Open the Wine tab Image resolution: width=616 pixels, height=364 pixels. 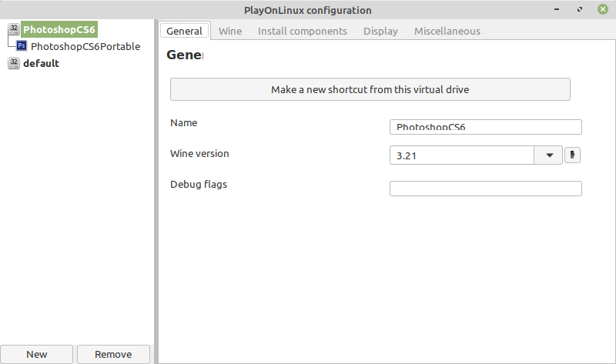click(230, 31)
